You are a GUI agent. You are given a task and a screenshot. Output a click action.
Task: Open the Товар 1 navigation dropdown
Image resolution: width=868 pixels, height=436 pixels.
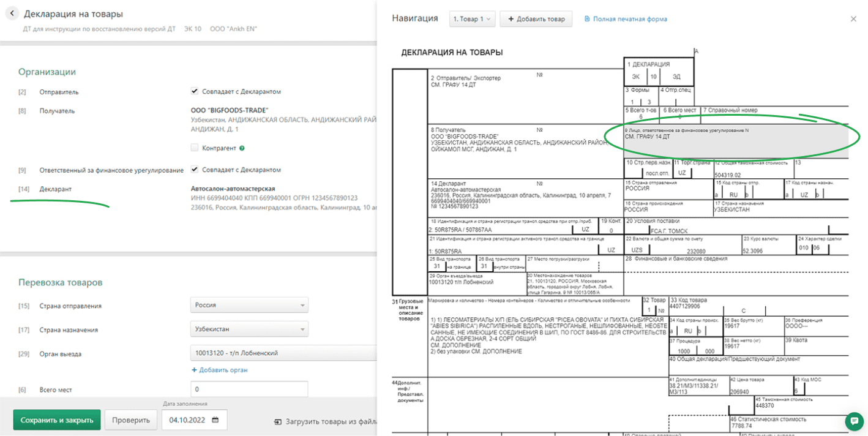[x=471, y=19]
